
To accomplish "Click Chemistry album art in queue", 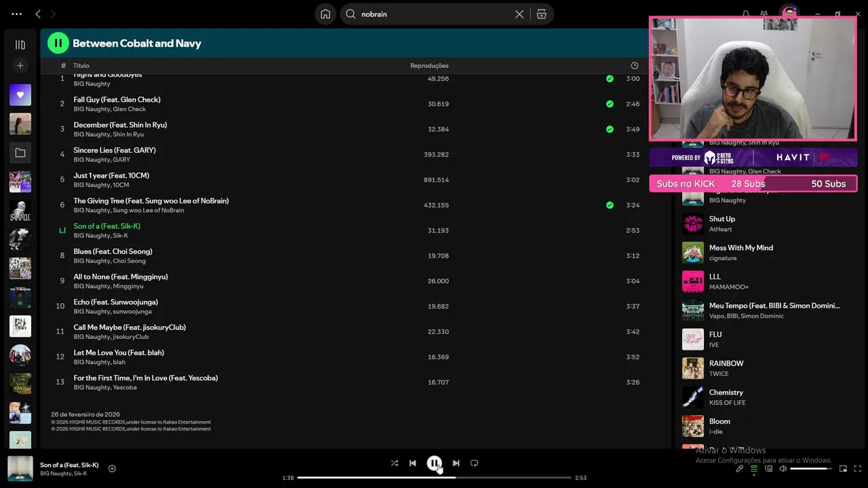I will point(693,397).
